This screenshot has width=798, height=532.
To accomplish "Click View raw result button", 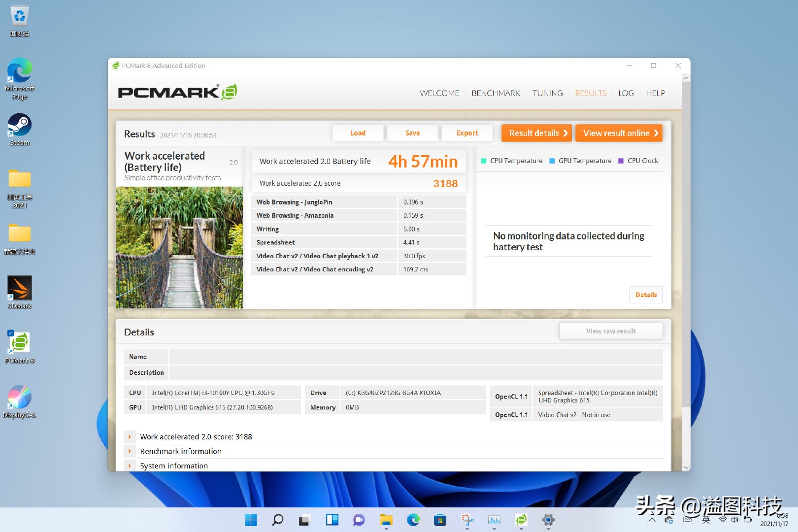I will click(611, 331).
